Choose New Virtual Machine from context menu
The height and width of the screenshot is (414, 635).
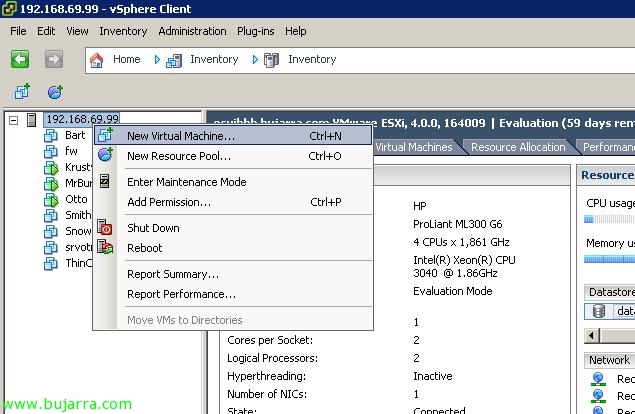coord(233,136)
